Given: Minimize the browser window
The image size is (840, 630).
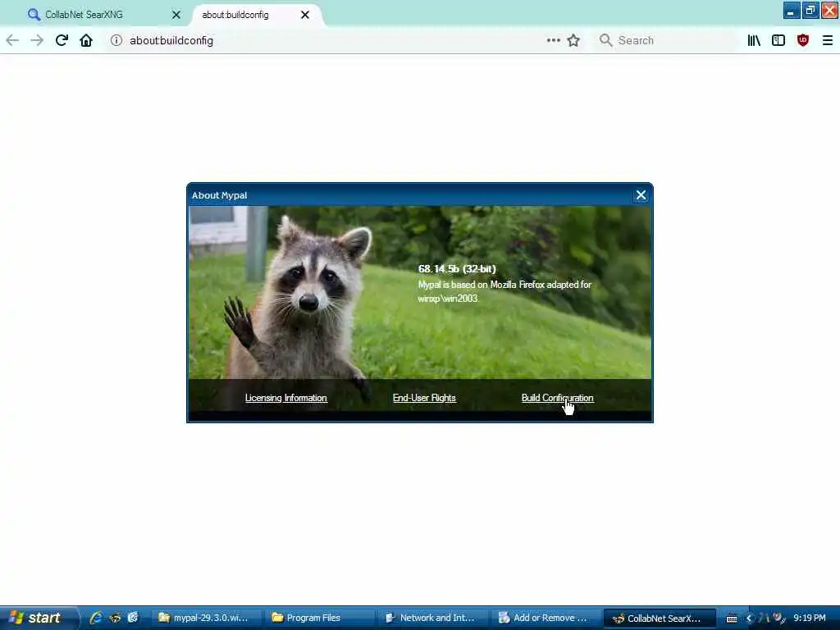Looking at the screenshot, I should (791, 10).
